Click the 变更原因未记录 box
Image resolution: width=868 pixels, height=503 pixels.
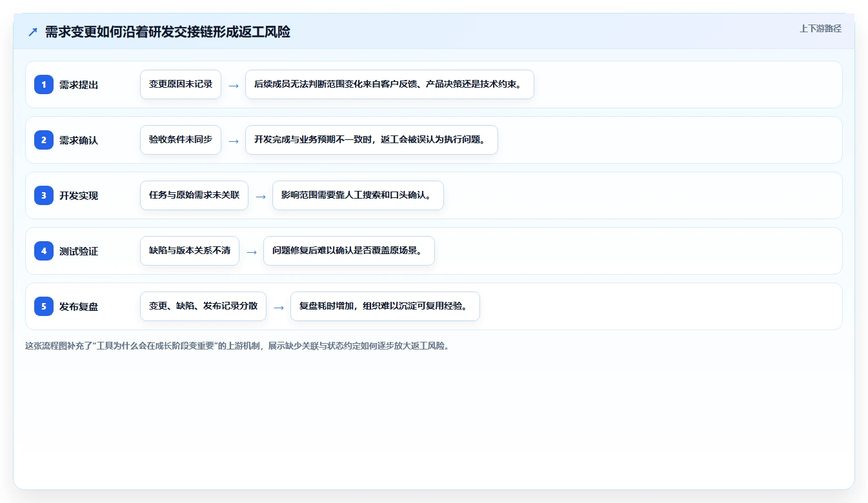[x=181, y=84]
